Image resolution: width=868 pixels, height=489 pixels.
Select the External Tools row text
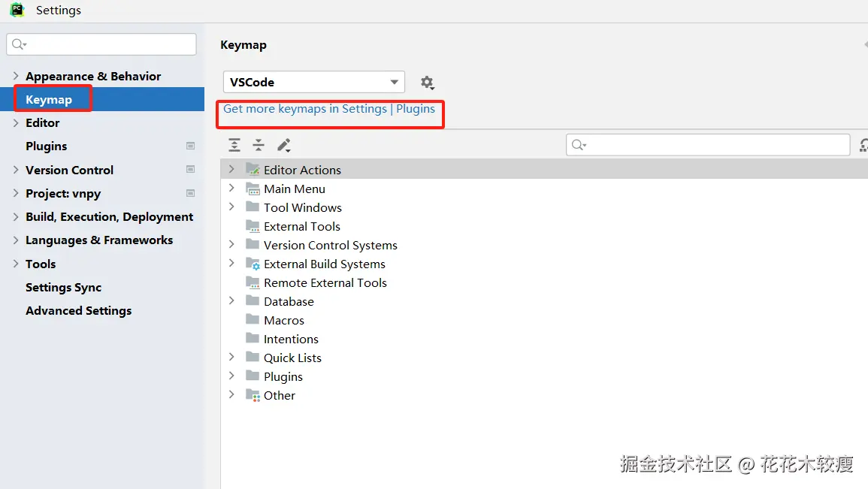(x=302, y=226)
